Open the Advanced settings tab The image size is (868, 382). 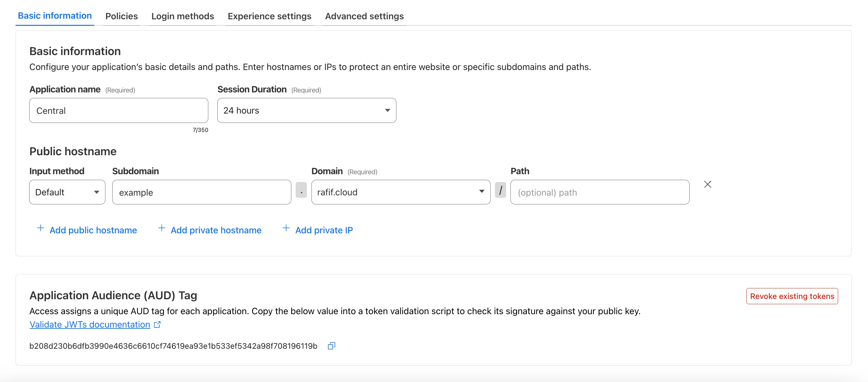pos(364,16)
